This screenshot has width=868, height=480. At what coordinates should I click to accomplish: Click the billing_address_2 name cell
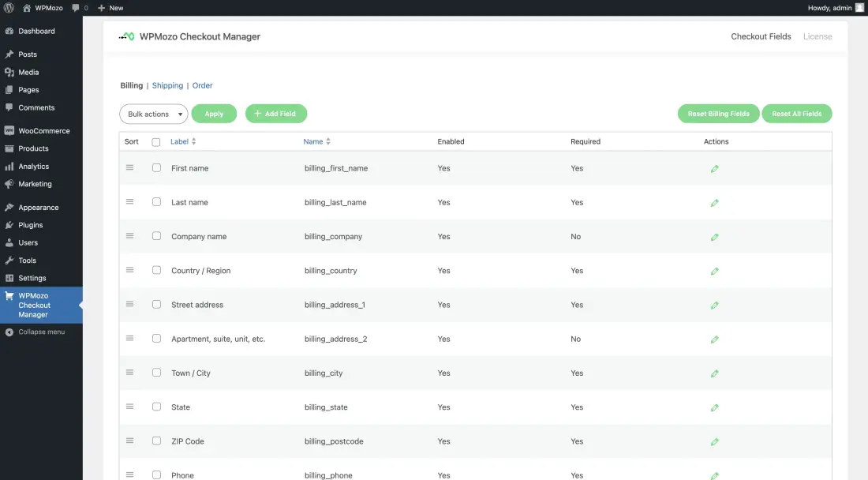pos(335,339)
